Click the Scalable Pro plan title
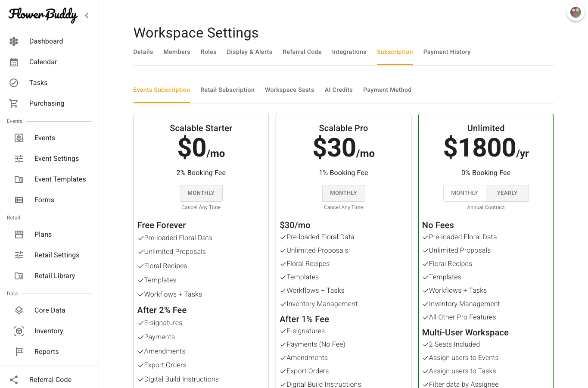 click(344, 128)
